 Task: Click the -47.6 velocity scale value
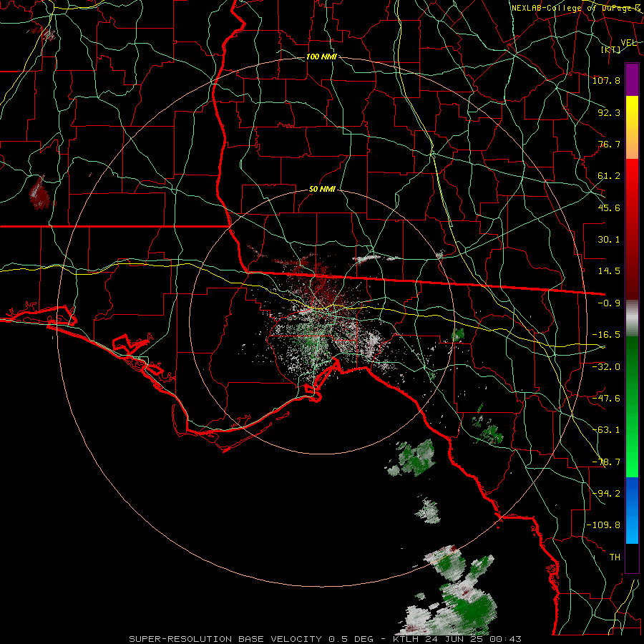pyautogui.click(x=606, y=399)
